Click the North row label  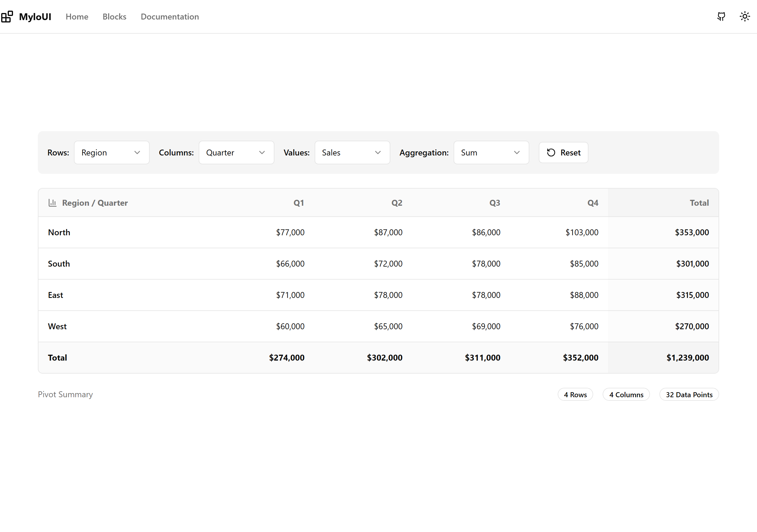(59, 232)
